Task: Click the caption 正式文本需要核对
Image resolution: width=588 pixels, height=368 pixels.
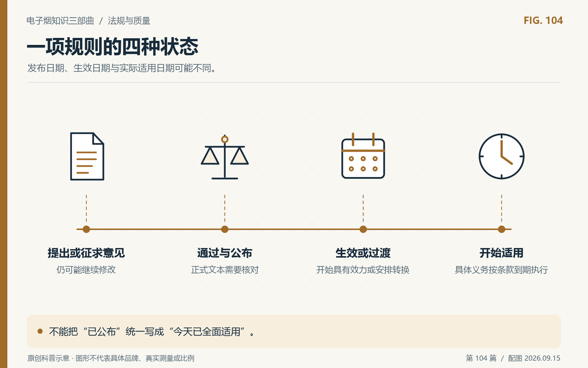Action: pos(225,270)
